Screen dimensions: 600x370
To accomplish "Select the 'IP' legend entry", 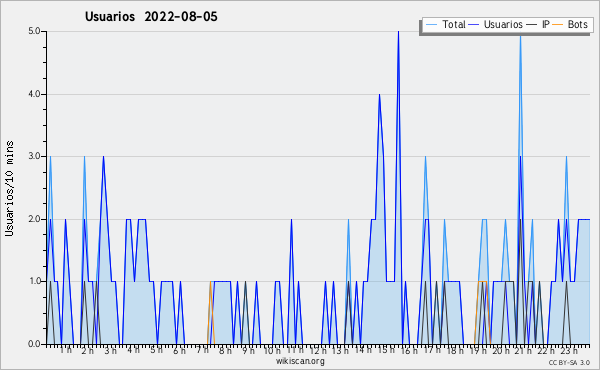I will 546,24.
